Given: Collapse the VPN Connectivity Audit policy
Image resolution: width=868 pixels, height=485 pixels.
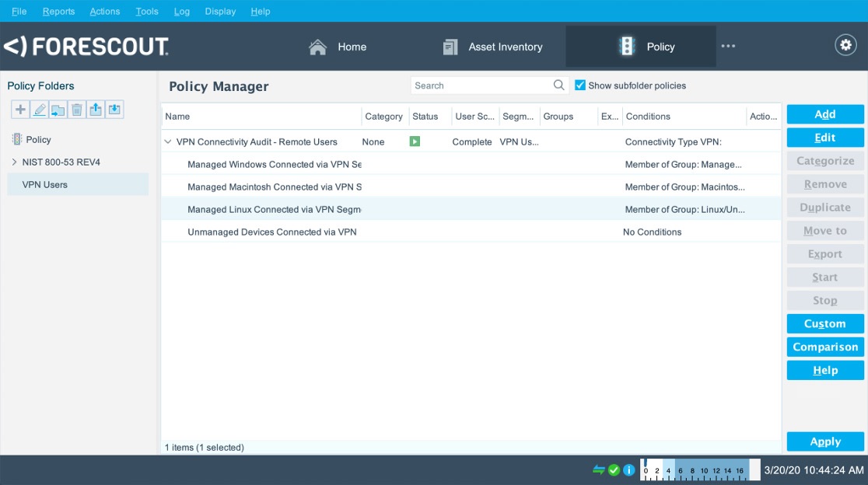Looking at the screenshot, I should tap(168, 141).
